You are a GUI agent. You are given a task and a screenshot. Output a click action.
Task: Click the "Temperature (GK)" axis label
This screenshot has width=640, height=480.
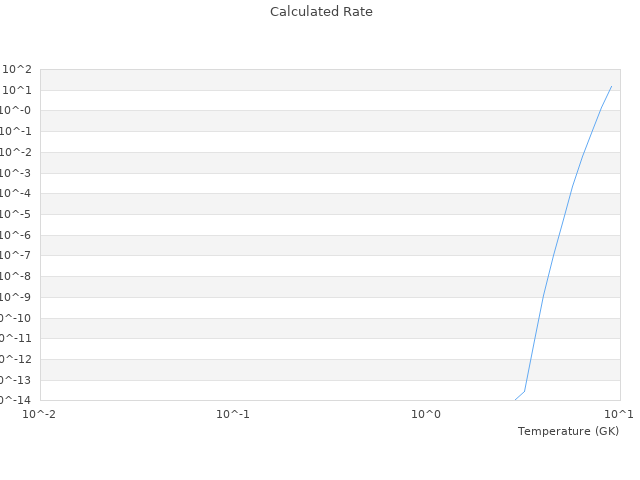coord(568,431)
